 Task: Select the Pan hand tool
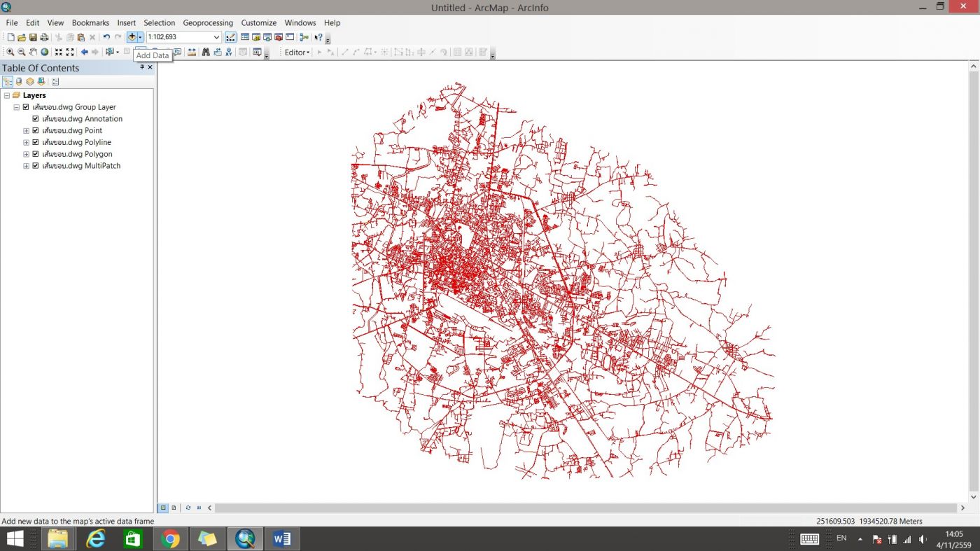point(33,53)
